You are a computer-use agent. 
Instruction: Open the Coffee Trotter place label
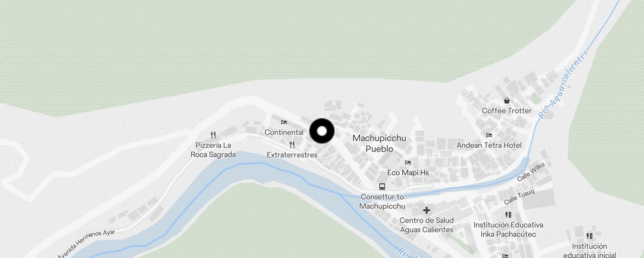[507, 111]
